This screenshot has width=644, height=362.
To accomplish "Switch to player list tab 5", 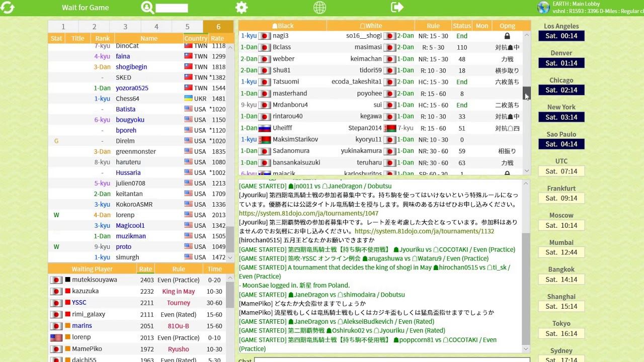I will pos(187,27).
